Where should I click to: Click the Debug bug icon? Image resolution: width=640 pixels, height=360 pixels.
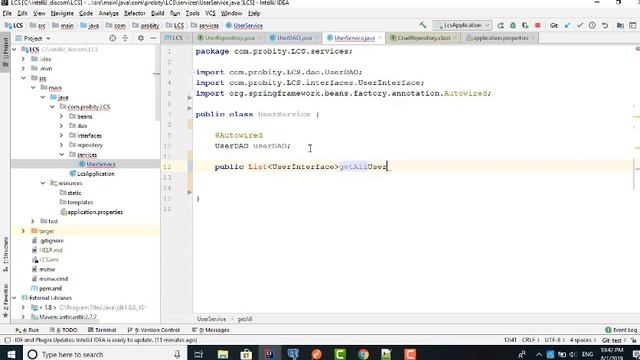(513, 25)
